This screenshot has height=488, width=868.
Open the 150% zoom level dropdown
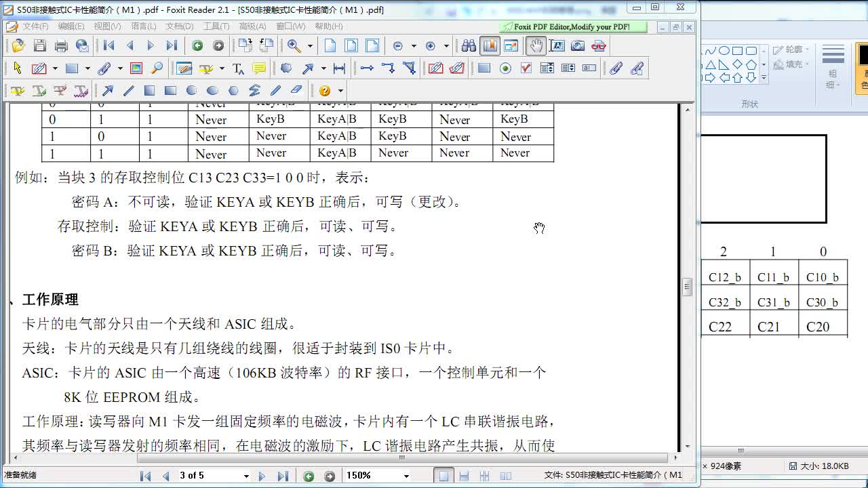click(x=406, y=476)
